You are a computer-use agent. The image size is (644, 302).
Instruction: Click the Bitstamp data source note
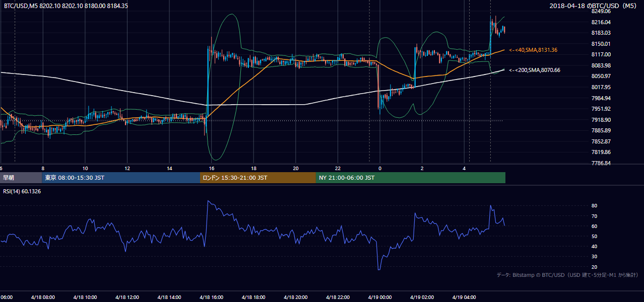[x=567, y=275]
